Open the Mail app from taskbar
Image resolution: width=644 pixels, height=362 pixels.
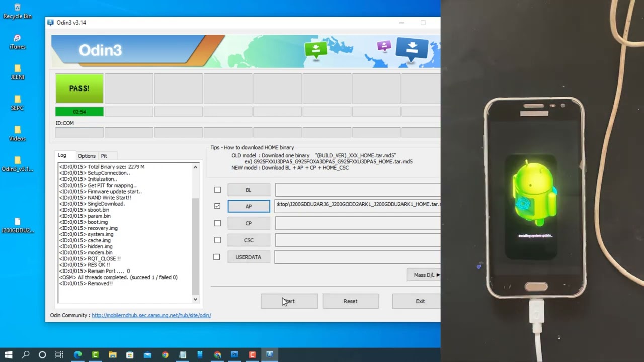coord(147,355)
